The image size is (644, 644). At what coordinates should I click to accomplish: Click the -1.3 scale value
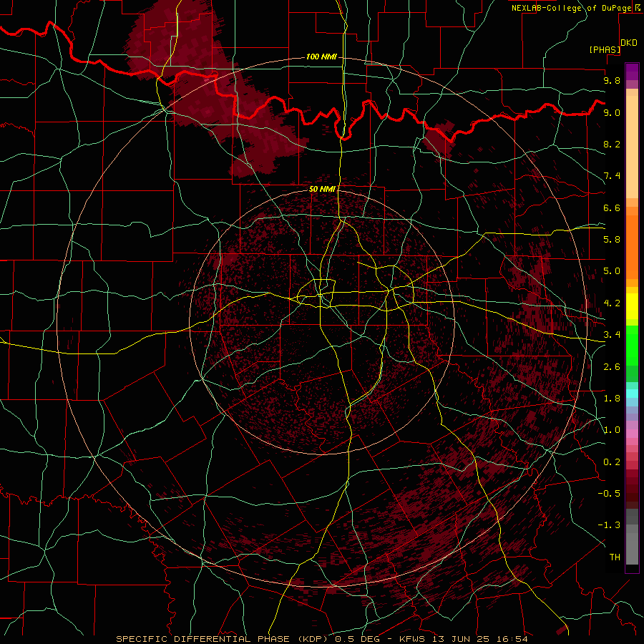point(609,525)
